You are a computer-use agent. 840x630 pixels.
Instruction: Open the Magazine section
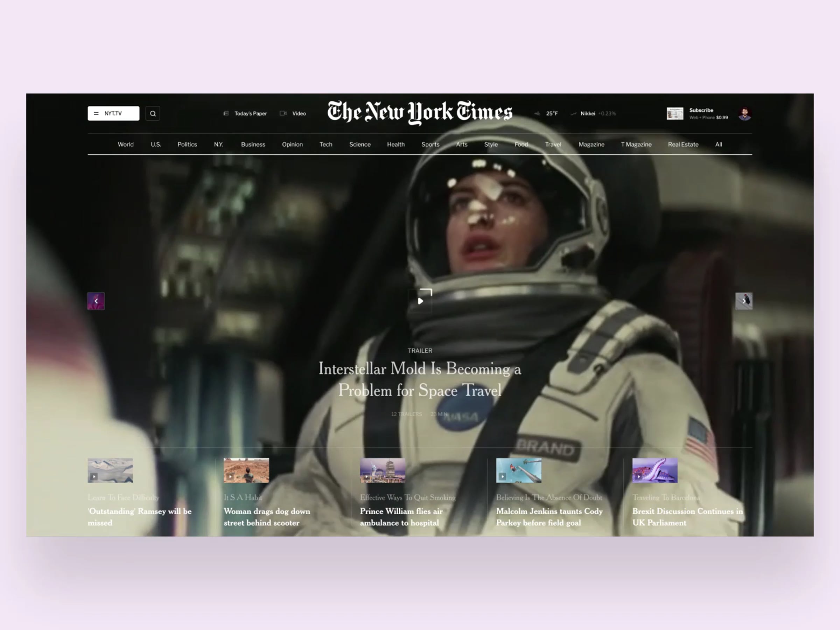click(591, 144)
